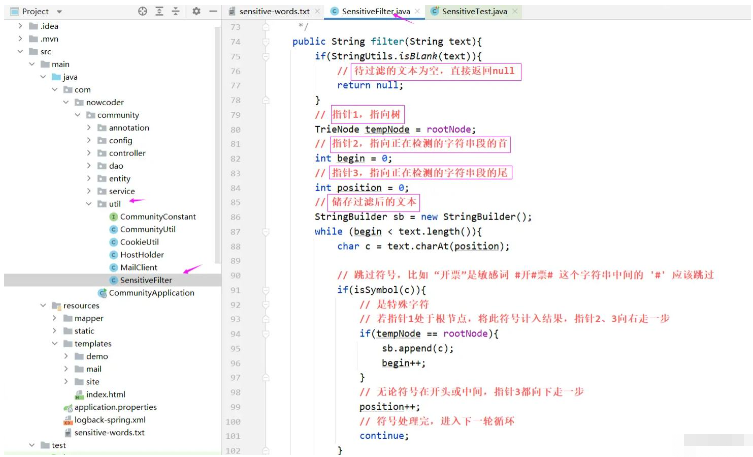Fold the code block at line 91
The height and width of the screenshot is (457, 753).
coord(266,291)
